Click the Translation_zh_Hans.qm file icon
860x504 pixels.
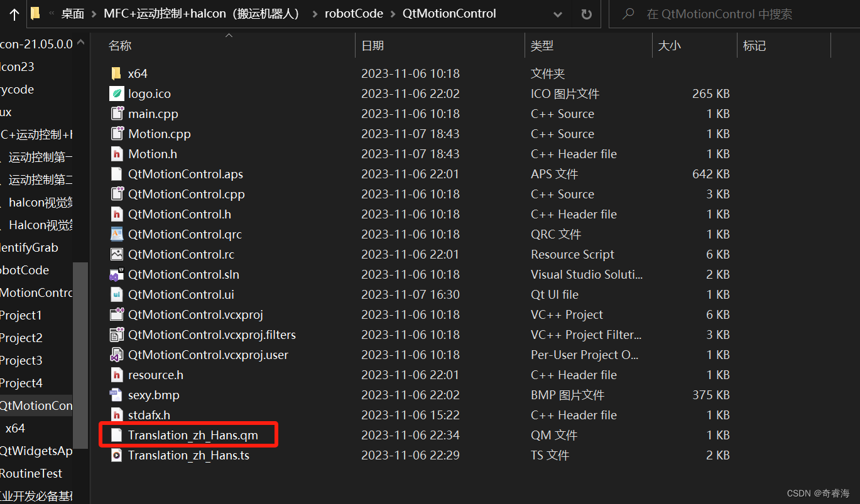pyautogui.click(x=116, y=435)
